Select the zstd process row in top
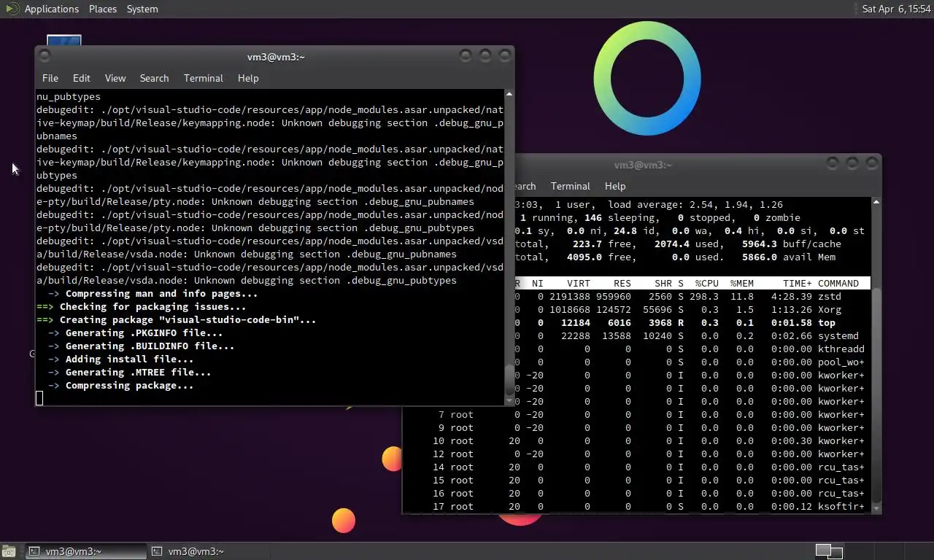This screenshot has width=934, height=560. point(692,296)
